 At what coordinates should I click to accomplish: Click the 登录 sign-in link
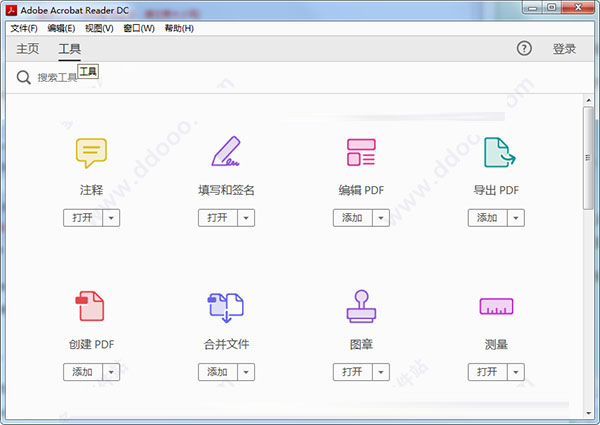point(564,49)
